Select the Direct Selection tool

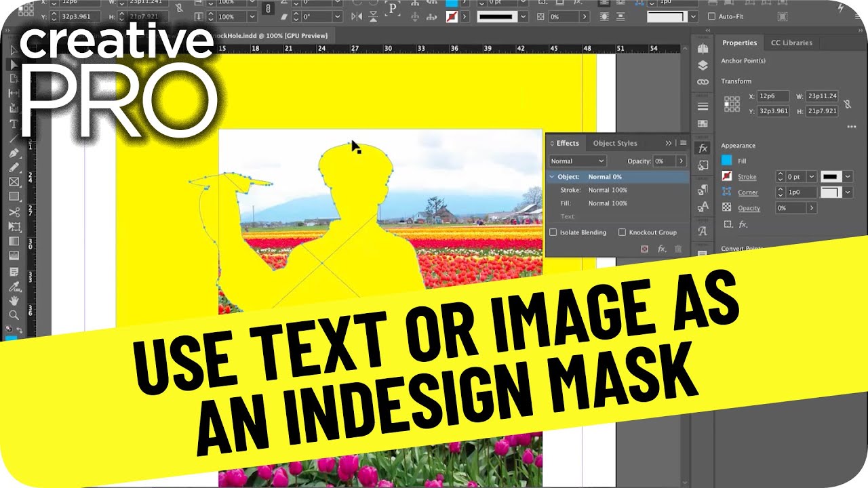[x=14, y=65]
